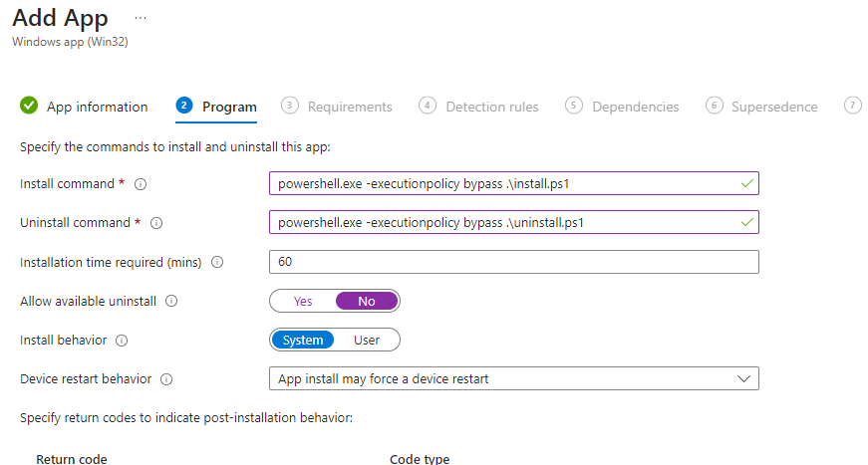
Task: Open the ellipsis menu beside Add App
Action: (x=140, y=19)
